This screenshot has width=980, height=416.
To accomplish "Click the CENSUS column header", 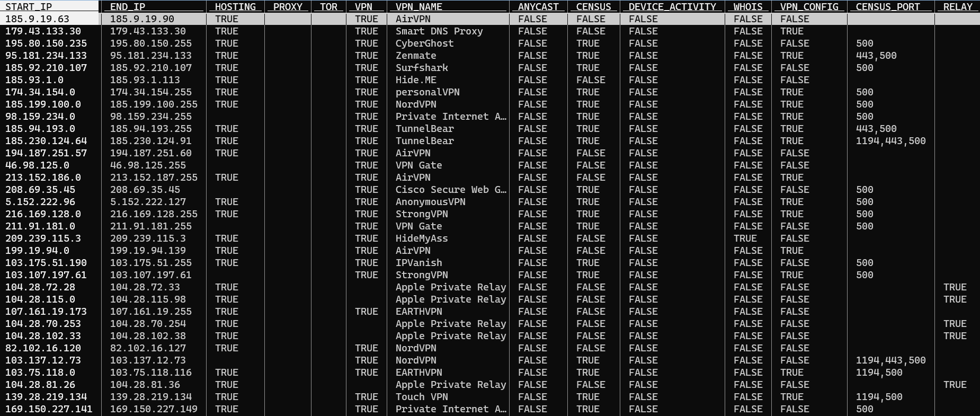I will tap(593, 6).
